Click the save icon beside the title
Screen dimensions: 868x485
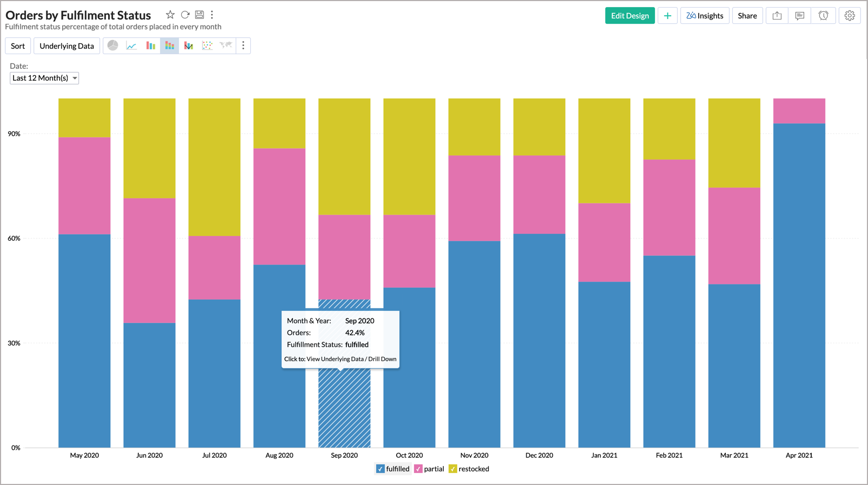199,15
